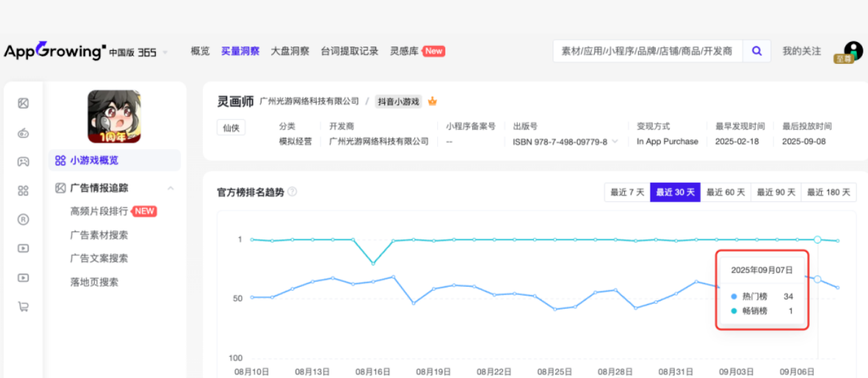Screen dimensions: 868x378
Task: Open the handheld console icon in left rail
Action: pos(23,133)
